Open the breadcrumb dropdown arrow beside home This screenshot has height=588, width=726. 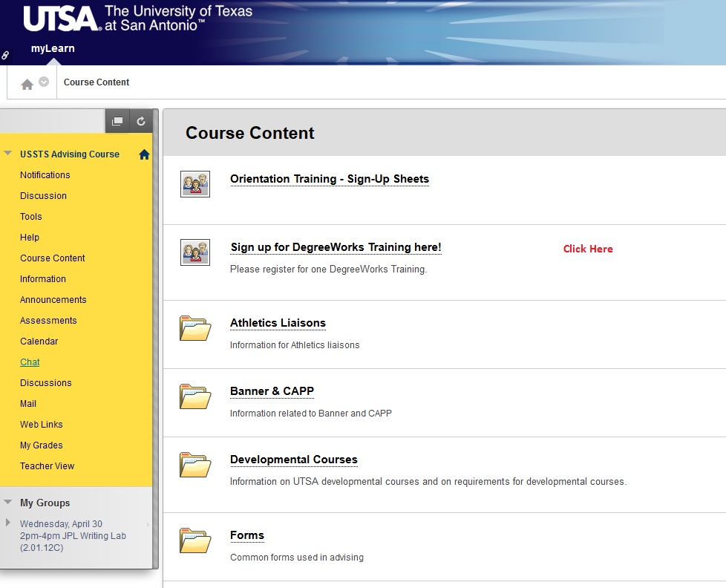pos(44,82)
